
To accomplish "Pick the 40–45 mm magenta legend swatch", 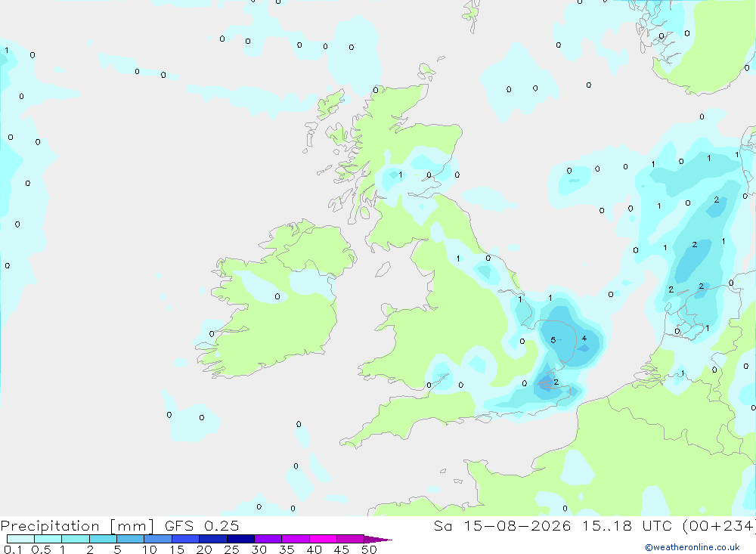I will click(x=323, y=539).
